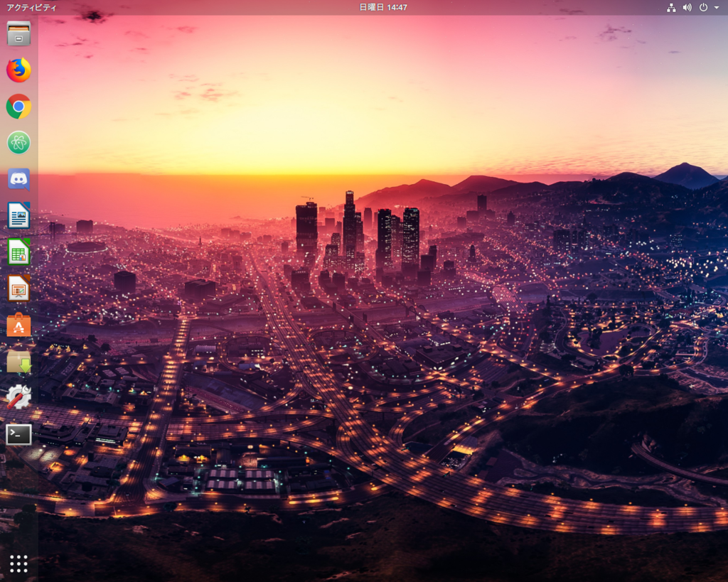Click the network status icon
728x582 pixels.
tap(671, 7)
